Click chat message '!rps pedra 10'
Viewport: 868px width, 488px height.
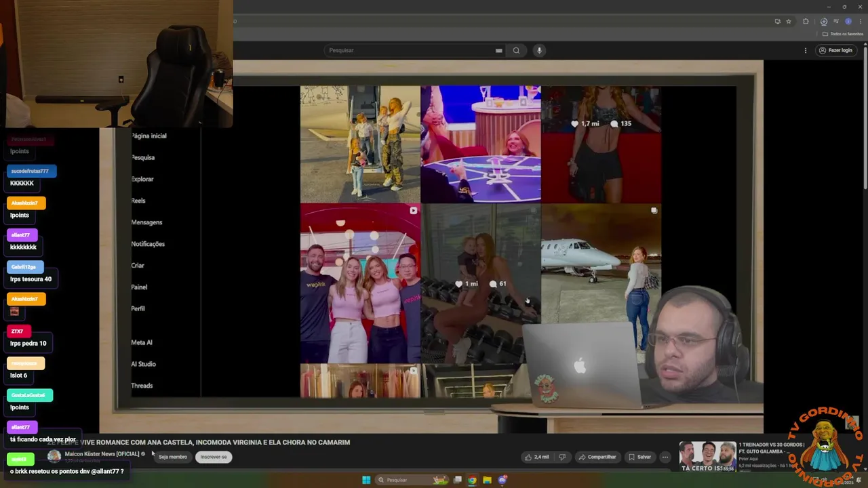pyautogui.click(x=28, y=344)
